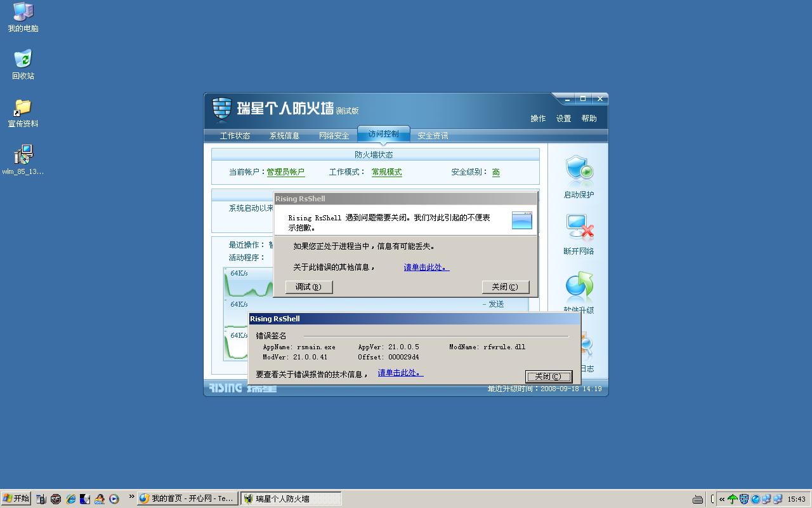
Task: Maximize the firewall window
Action: tap(583, 99)
